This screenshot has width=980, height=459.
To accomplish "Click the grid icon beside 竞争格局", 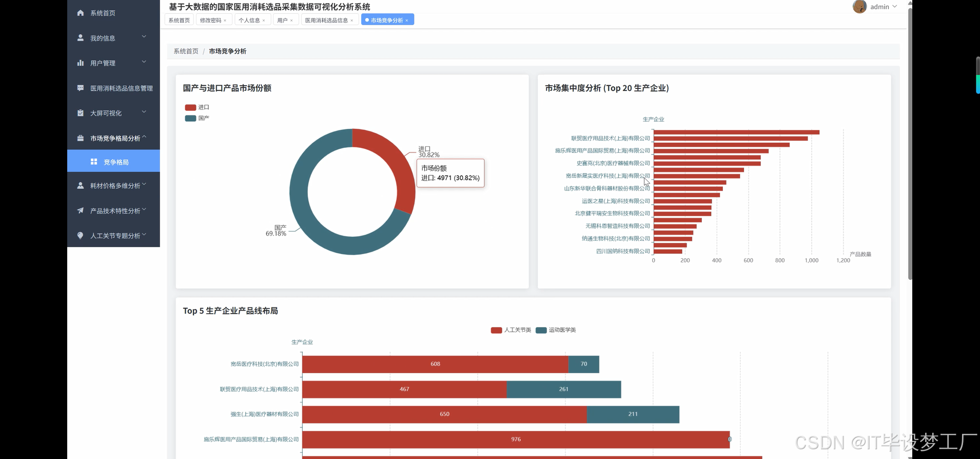I will [x=94, y=162].
